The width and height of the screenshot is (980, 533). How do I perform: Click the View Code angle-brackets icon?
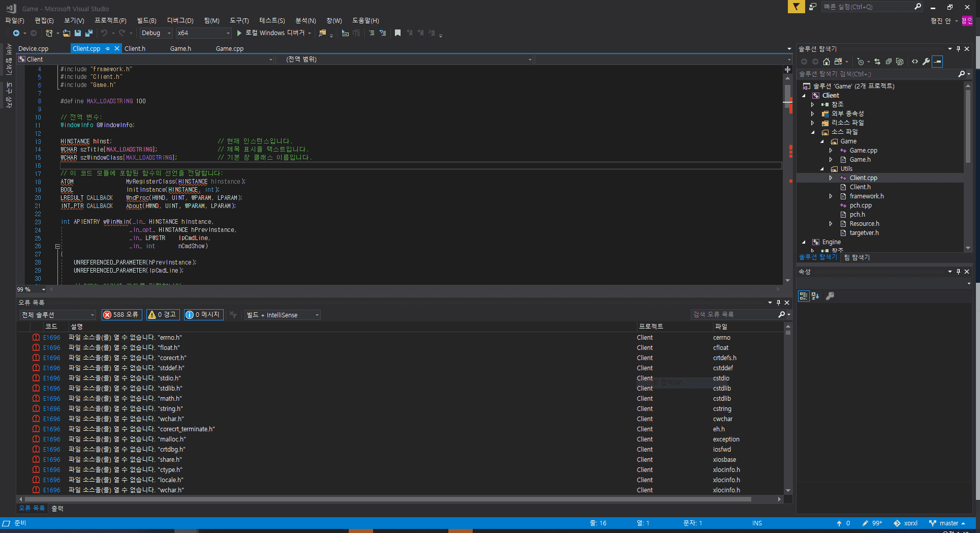915,62
